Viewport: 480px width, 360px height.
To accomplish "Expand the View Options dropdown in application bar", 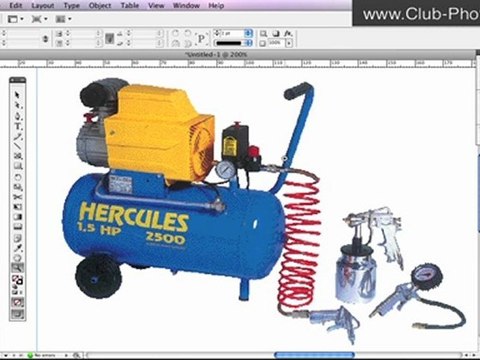I will pyautogui.click(x=16, y=19).
